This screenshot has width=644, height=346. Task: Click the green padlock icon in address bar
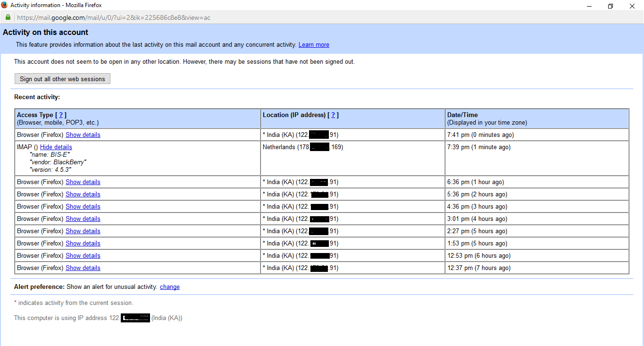(8, 17)
